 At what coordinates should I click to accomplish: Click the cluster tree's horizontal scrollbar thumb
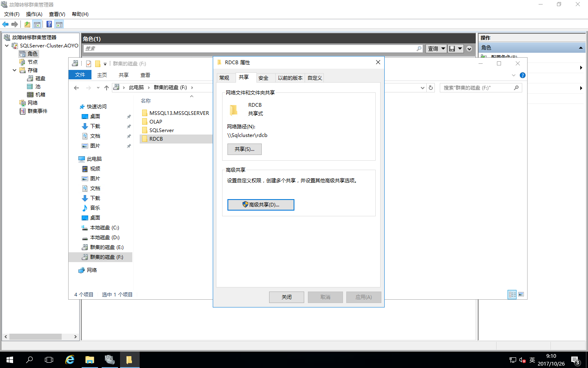click(36, 337)
